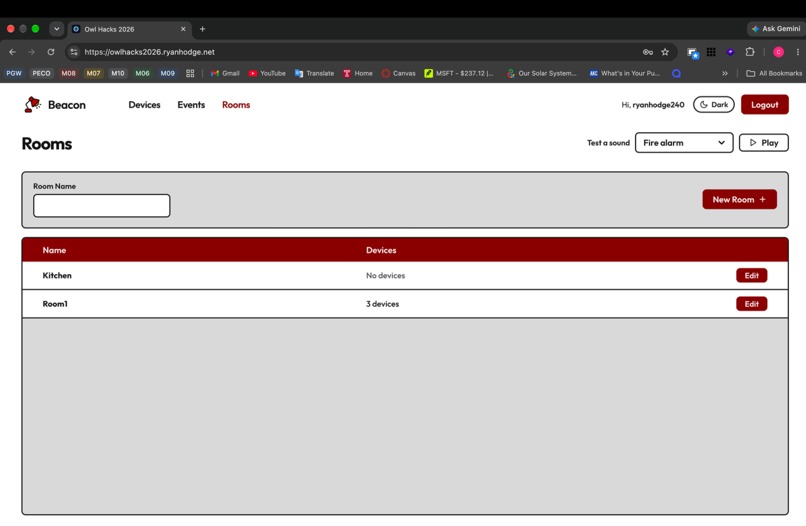This screenshot has width=806, height=526.
Task: Select the Rooms nav item
Action: tap(236, 105)
